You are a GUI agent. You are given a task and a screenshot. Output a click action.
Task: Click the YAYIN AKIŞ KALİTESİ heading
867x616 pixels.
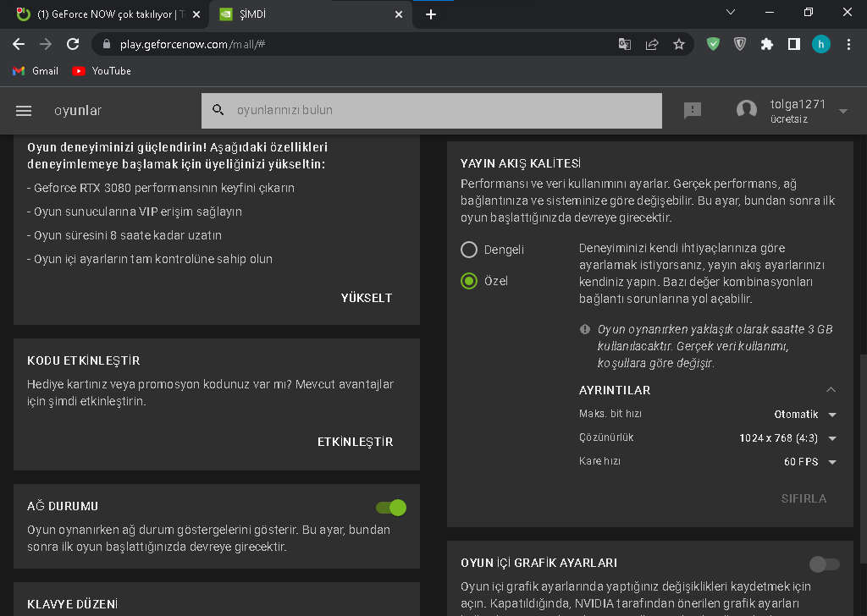pyautogui.click(x=521, y=163)
